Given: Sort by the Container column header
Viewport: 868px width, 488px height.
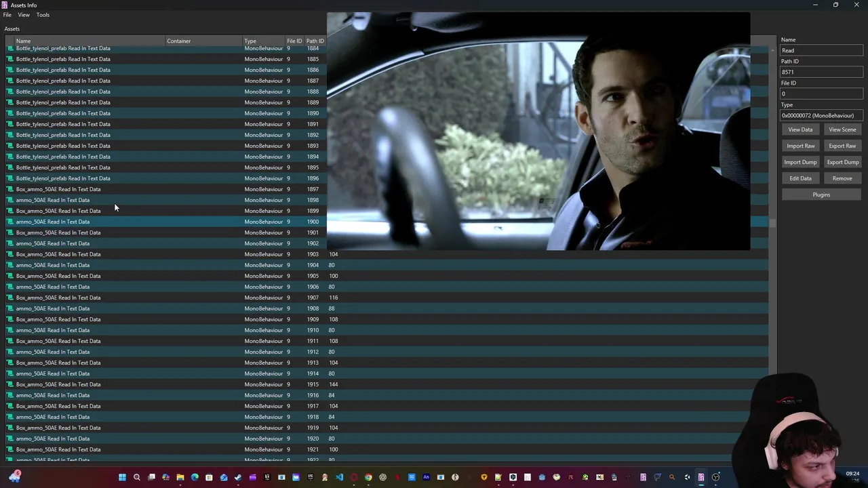Looking at the screenshot, I should coord(204,41).
